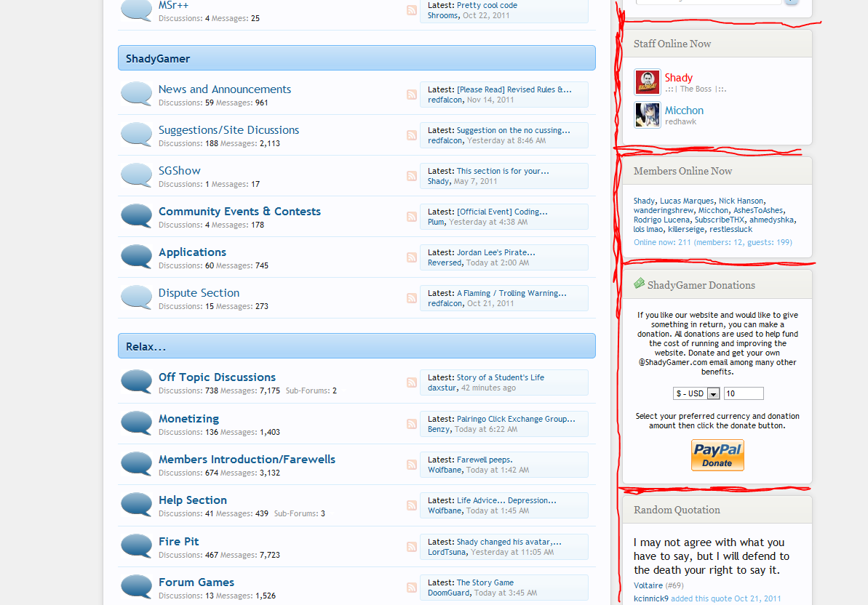Click Micchon's avatar image
Viewport: 868px width, 605px height.
tap(648, 115)
